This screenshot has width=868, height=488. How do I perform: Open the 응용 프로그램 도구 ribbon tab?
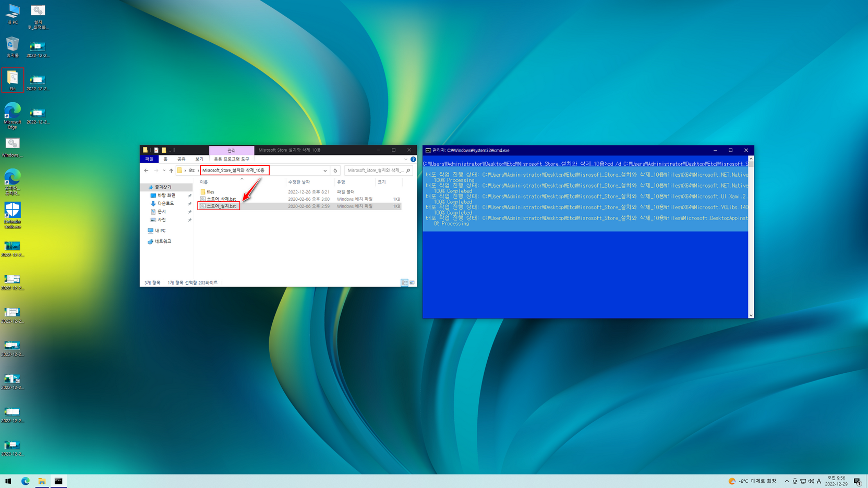[x=232, y=159]
